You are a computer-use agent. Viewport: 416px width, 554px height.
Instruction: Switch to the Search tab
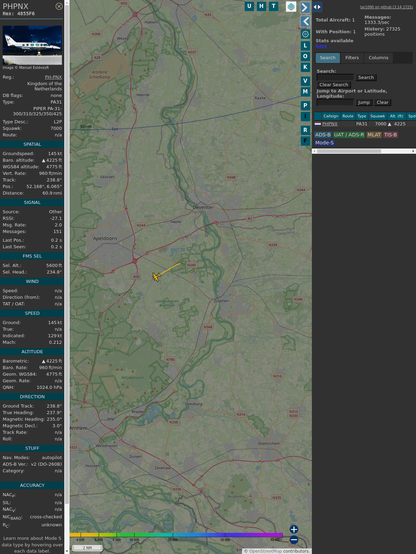(328, 58)
